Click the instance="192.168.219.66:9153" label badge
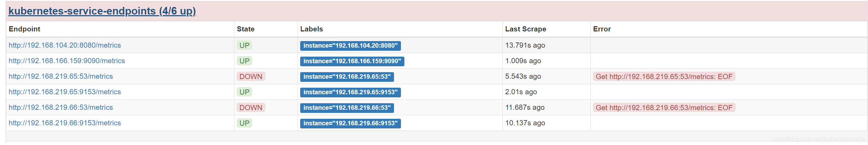Viewport: 868px width, 145px height. 350,123
